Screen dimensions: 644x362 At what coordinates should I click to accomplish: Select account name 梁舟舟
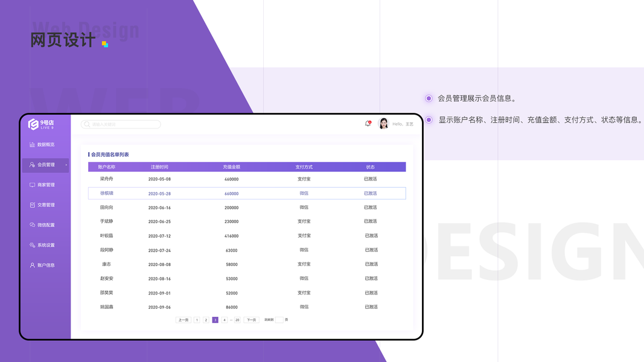point(106,179)
